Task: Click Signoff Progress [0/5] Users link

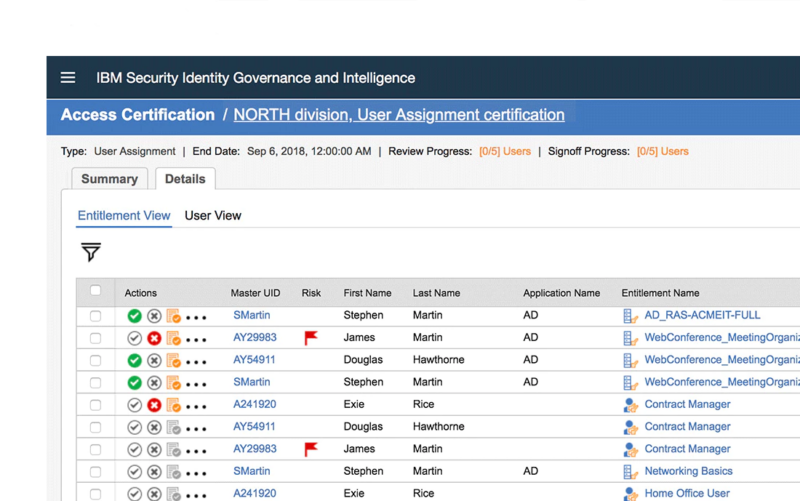Action: [x=662, y=152]
